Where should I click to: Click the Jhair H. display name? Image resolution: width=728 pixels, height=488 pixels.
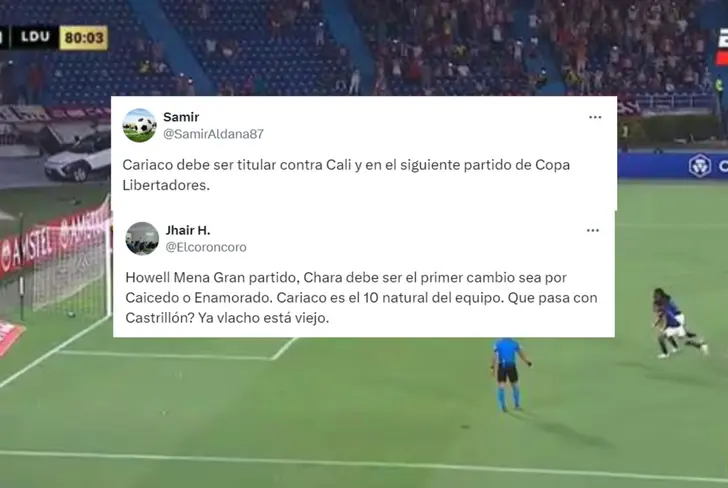[x=188, y=230]
